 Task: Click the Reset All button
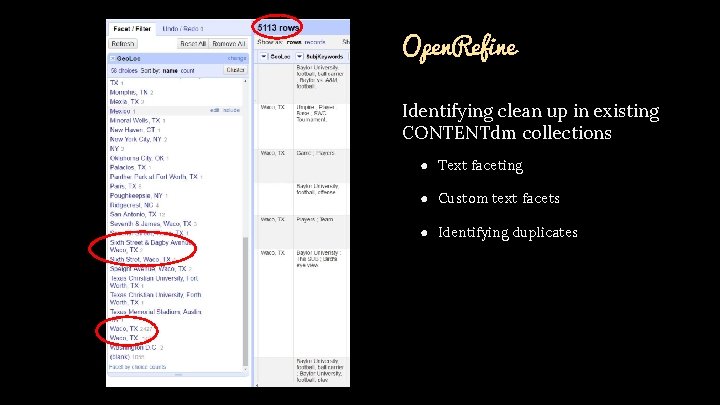(193, 44)
